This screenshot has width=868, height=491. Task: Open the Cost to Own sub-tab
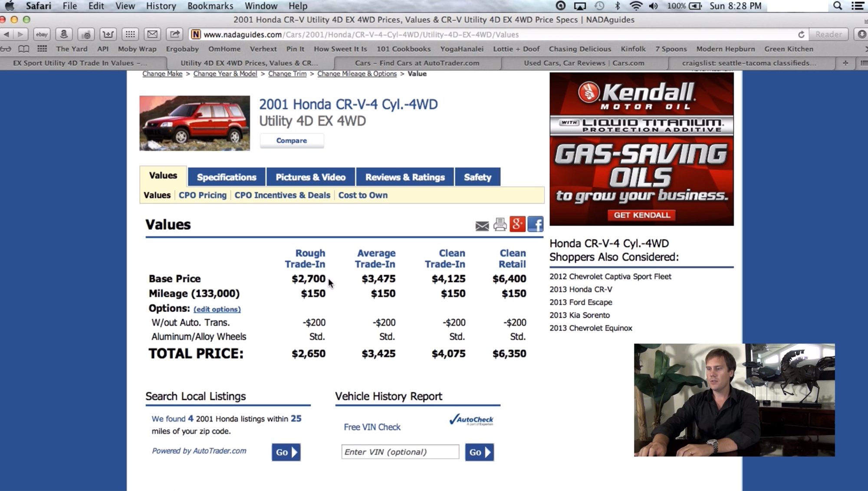tap(363, 195)
